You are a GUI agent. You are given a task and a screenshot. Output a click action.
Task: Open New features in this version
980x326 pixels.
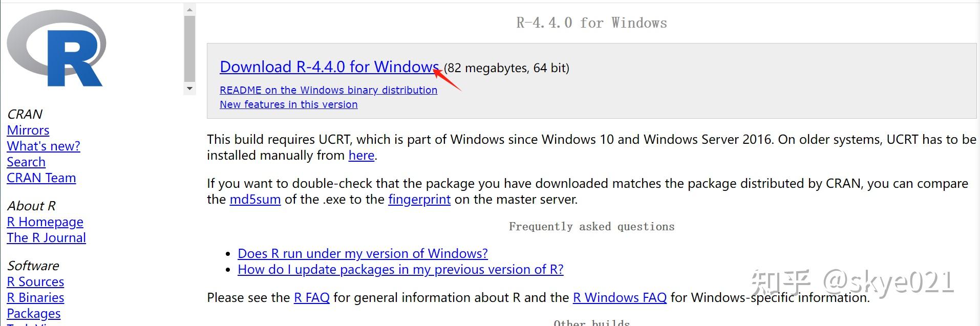point(288,104)
